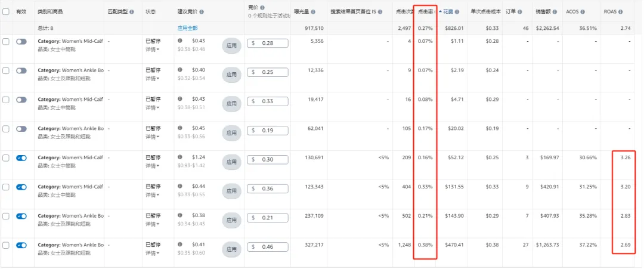Click info icon next to $1.24 suggested bid
Image resolution: width=644 pixels, height=269 pixels.
(x=180, y=157)
